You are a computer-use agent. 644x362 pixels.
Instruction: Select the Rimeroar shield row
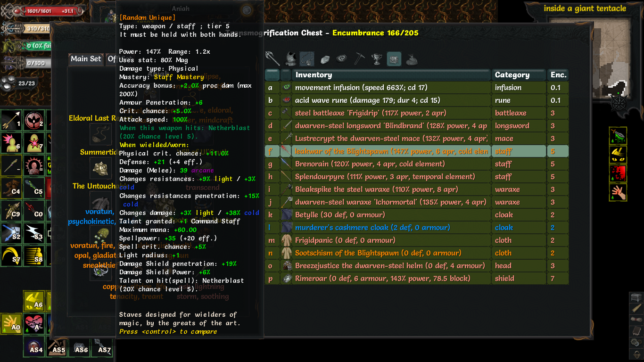tap(417, 279)
